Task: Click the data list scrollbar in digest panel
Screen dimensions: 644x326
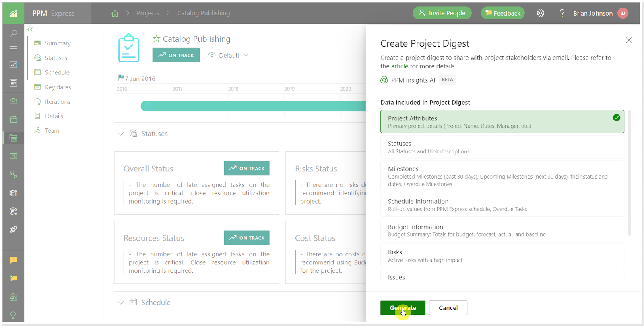Action: point(630,173)
